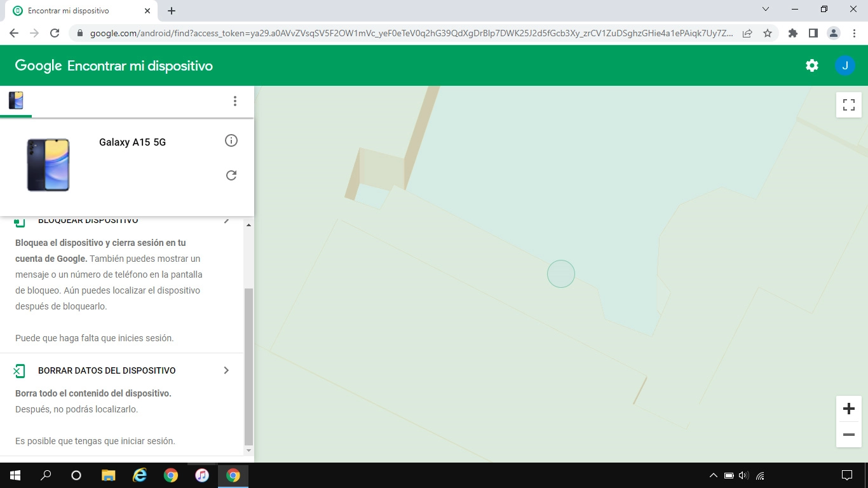The height and width of the screenshot is (488, 868).
Task: Select the phone device tab thumbnail
Action: coord(16,100)
